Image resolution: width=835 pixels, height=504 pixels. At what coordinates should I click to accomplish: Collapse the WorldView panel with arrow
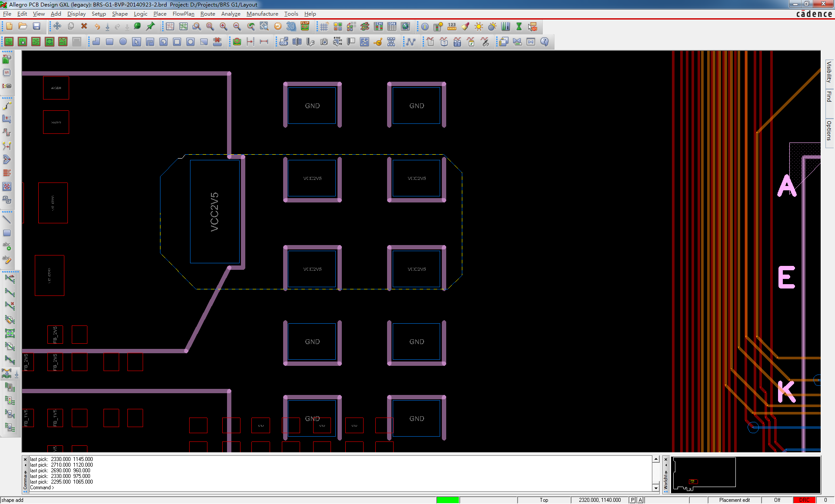pos(666,465)
